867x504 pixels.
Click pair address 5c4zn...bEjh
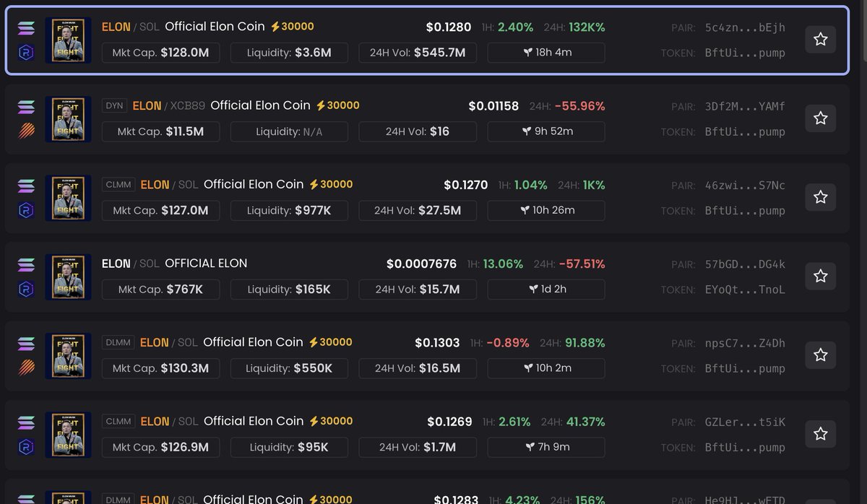(745, 27)
